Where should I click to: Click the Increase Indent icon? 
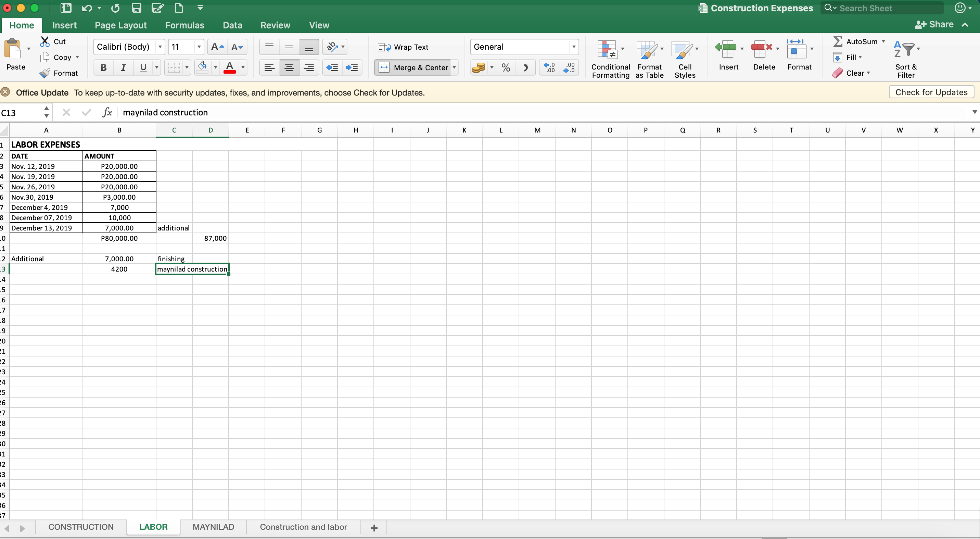352,67
